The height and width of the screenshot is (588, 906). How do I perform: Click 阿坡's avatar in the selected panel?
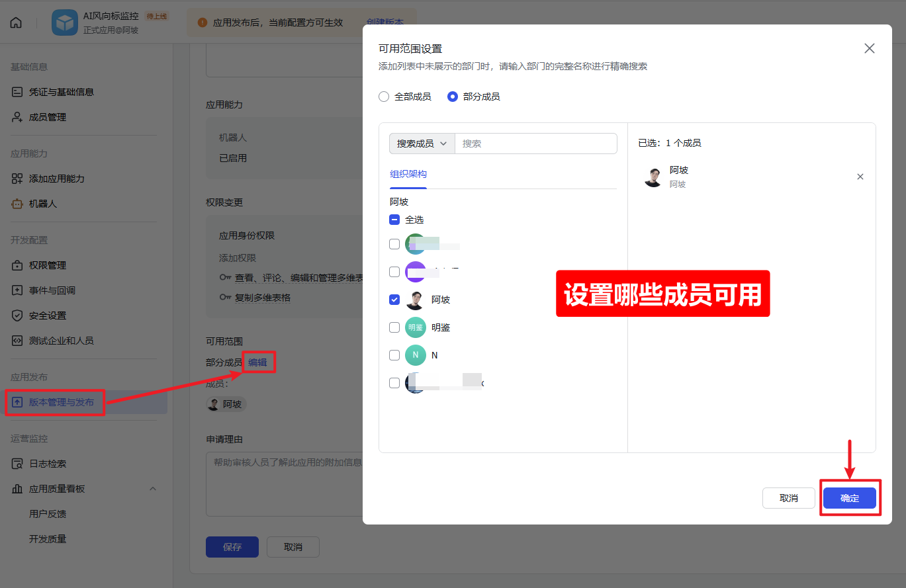[653, 177]
